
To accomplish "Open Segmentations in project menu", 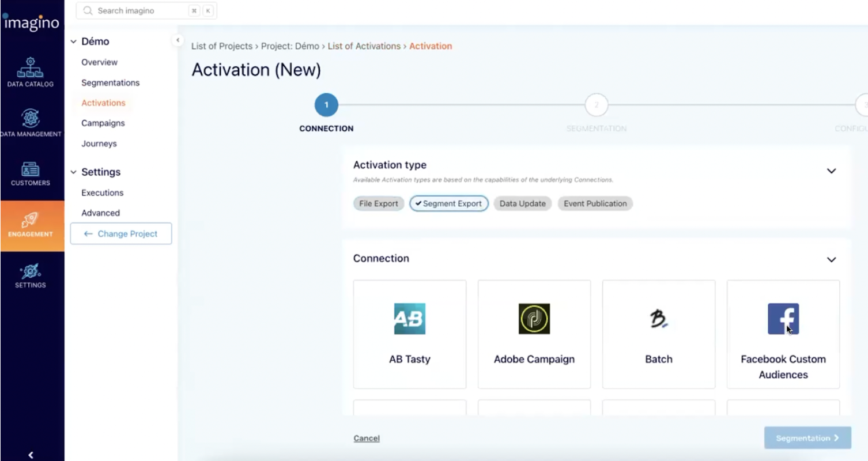I will [110, 82].
